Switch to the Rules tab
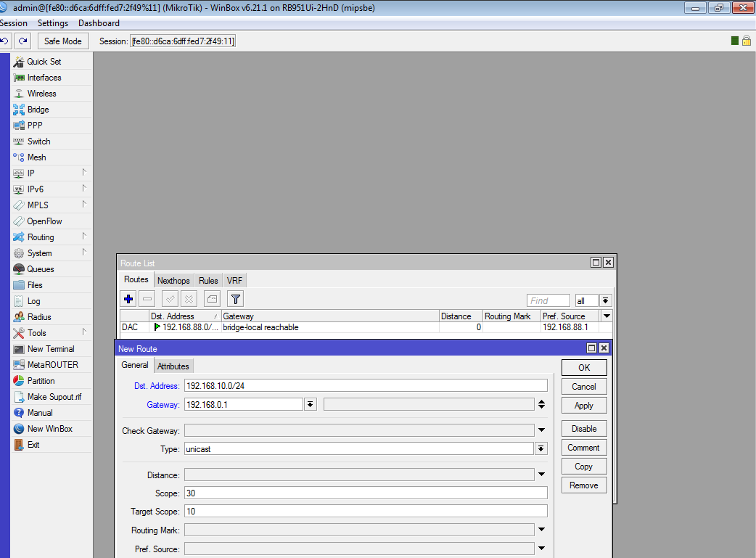This screenshot has width=756, height=558. tap(208, 281)
